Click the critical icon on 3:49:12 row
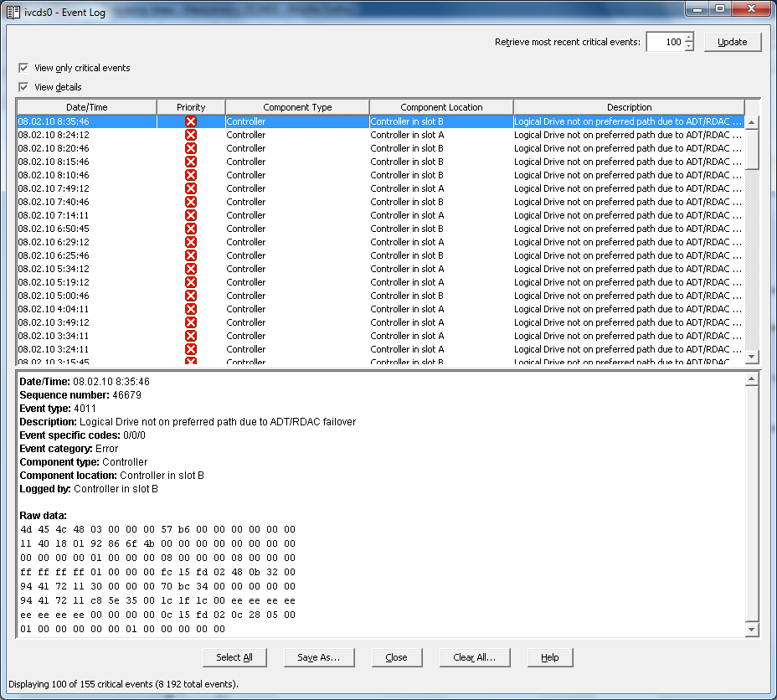Image resolution: width=777 pixels, height=700 pixels. (x=191, y=322)
